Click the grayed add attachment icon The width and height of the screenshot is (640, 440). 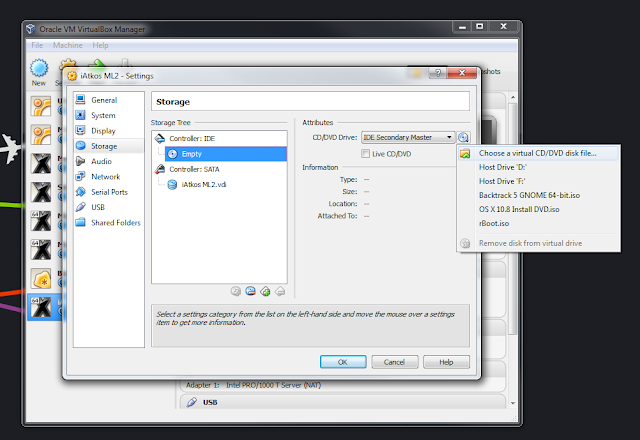click(x=236, y=291)
